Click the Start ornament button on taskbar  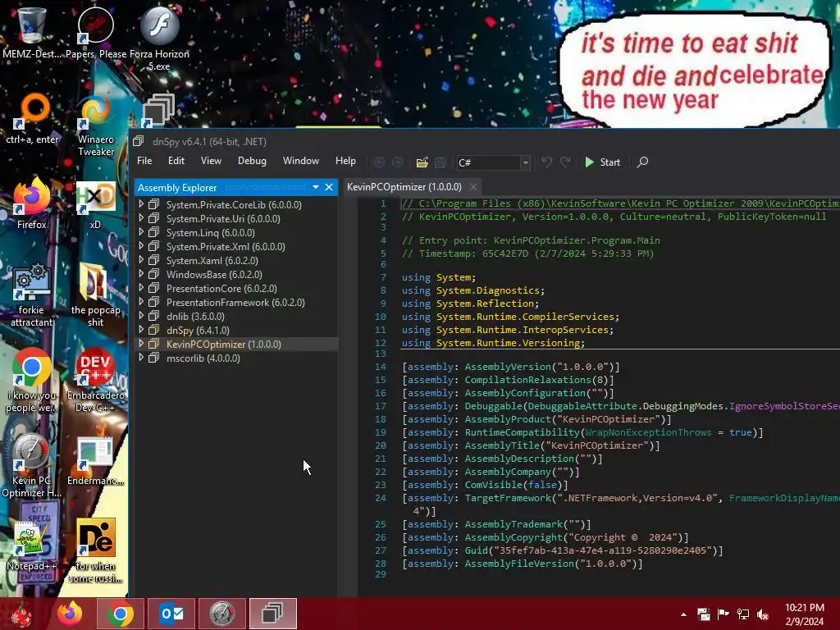22,614
